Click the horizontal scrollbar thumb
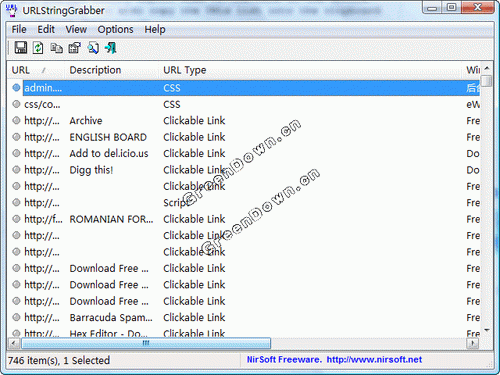This screenshot has height=375, width=500. point(146,343)
